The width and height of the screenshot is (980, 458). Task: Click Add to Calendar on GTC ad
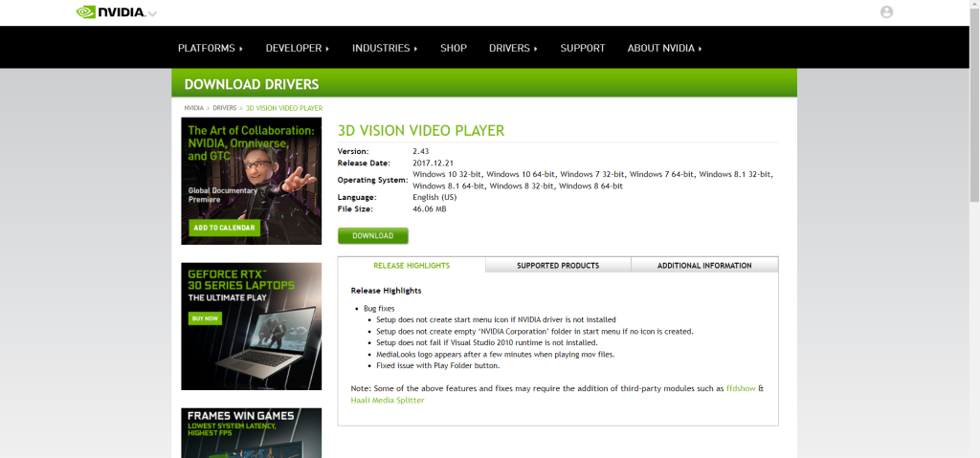(x=224, y=228)
